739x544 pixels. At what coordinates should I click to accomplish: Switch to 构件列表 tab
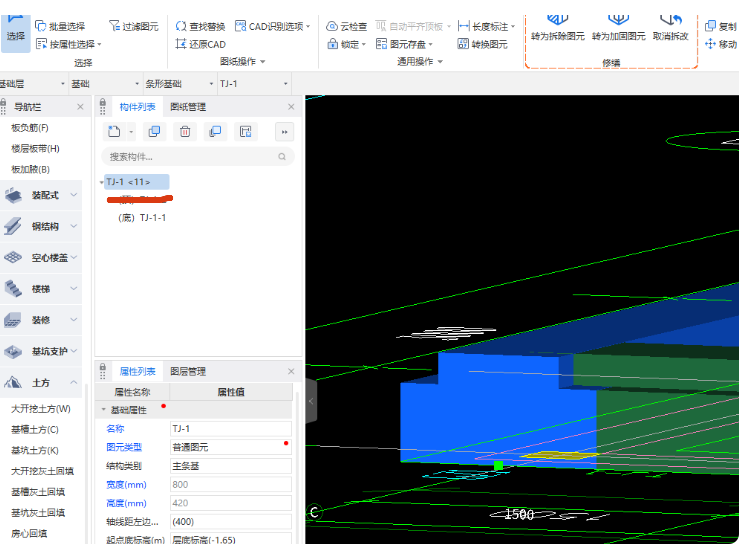tap(137, 107)
